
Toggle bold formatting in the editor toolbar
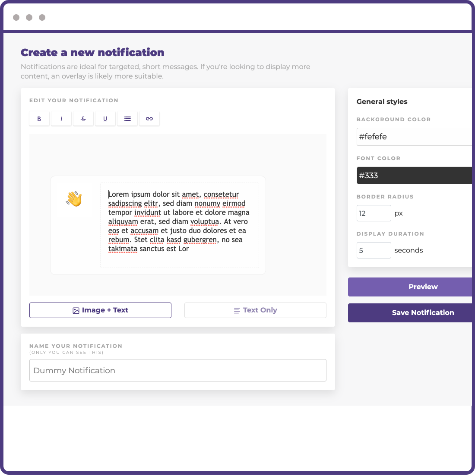point(39,119)
